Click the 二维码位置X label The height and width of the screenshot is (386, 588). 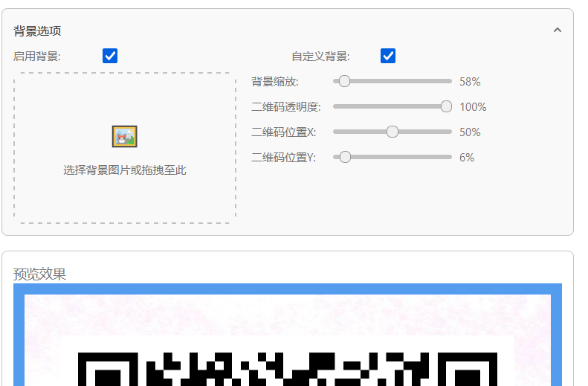[284, 132]
